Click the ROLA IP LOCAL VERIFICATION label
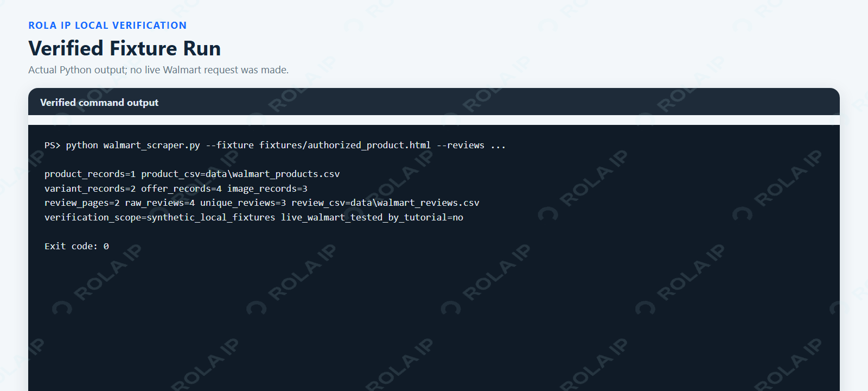The image size is (868, 391). click(107, 26)
